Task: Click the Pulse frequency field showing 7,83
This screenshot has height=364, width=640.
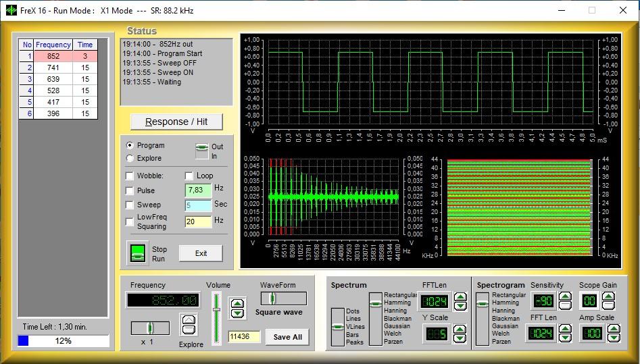Action: click(x=197, y=190)
